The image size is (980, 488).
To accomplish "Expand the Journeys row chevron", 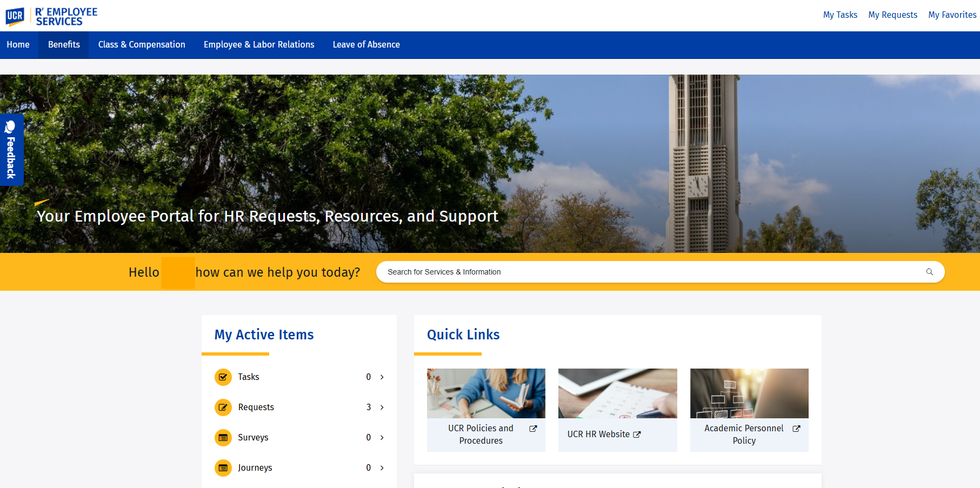I will 382,468.
